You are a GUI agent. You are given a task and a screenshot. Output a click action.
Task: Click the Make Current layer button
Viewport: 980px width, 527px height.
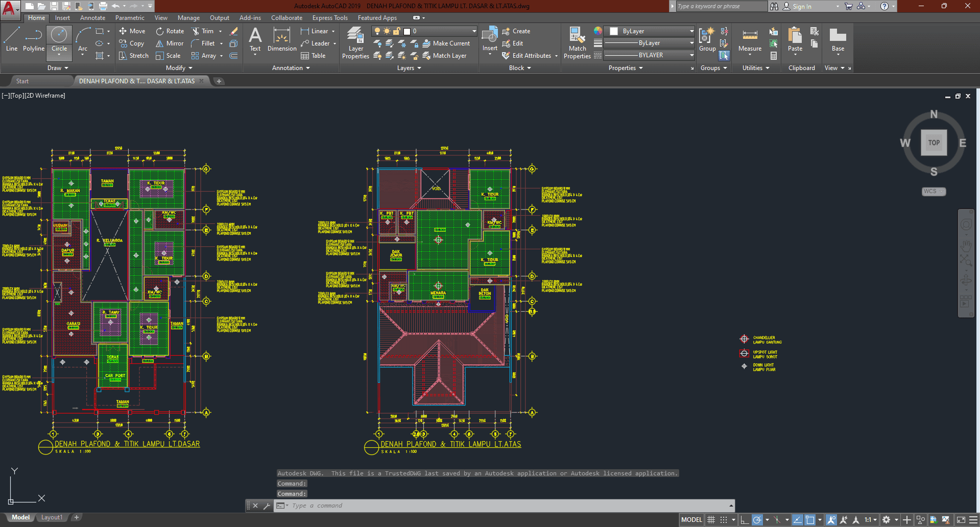pos(446,43)
